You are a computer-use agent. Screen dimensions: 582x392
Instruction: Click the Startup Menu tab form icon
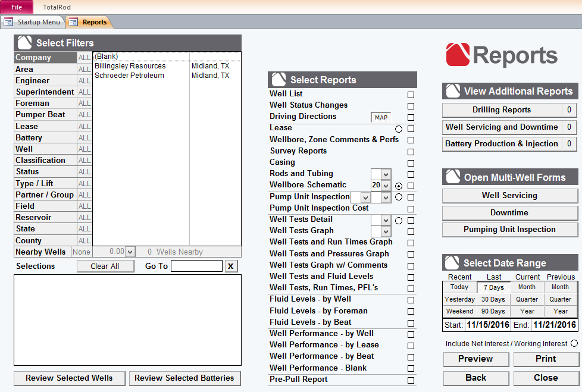pyautogui.click(x=8, y=22)
